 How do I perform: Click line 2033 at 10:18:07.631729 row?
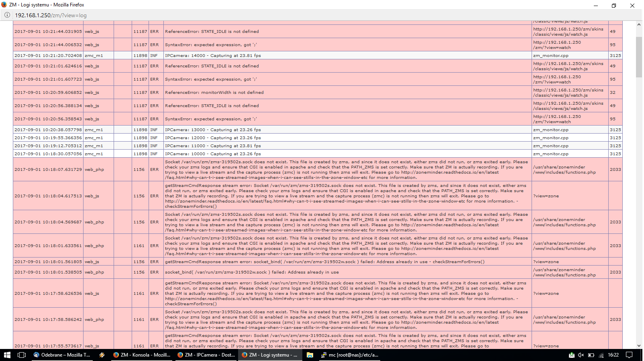615,169
